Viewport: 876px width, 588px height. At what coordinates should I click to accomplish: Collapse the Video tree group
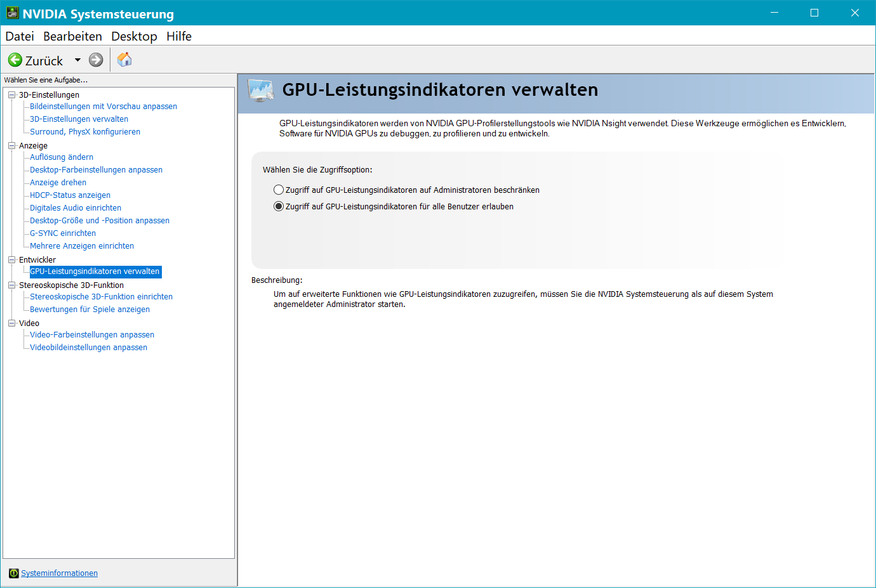pos(11,323)
